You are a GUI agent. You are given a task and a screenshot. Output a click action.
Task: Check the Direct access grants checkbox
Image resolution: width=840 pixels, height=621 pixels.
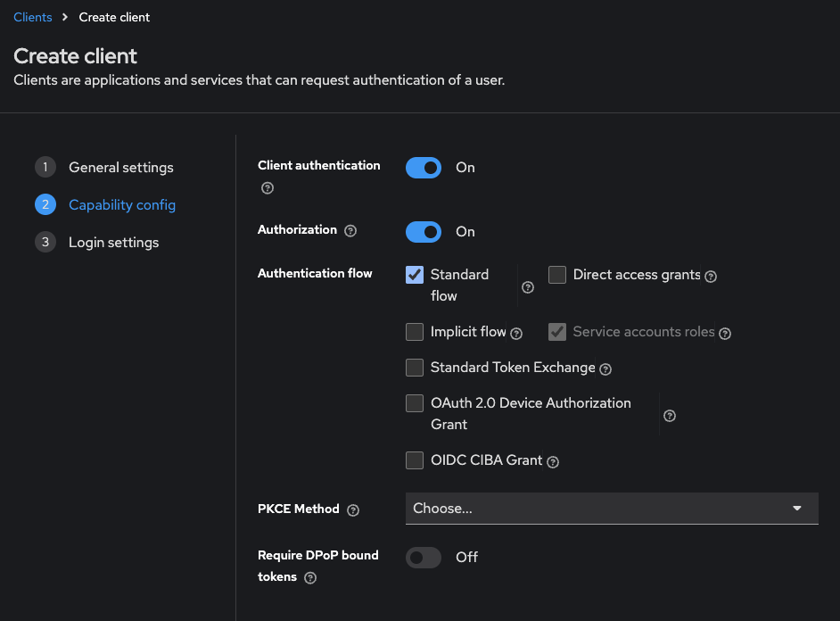(x=557, y=275)
